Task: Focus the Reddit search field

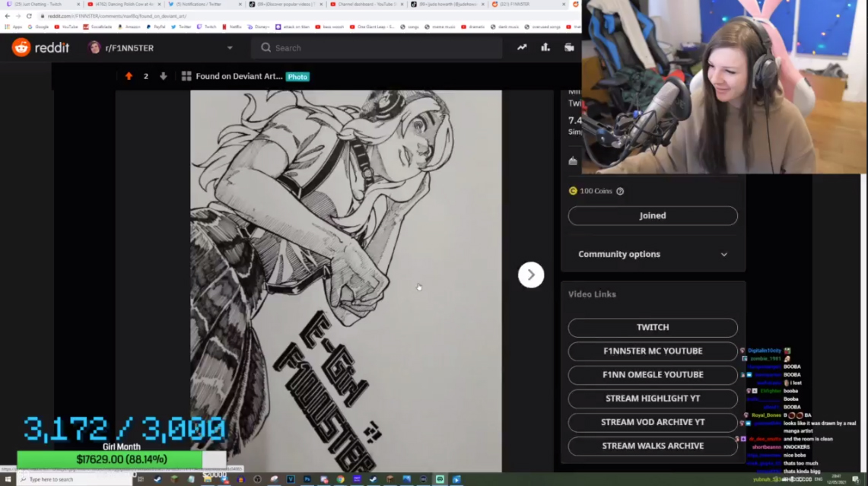Action: point(377,48)
